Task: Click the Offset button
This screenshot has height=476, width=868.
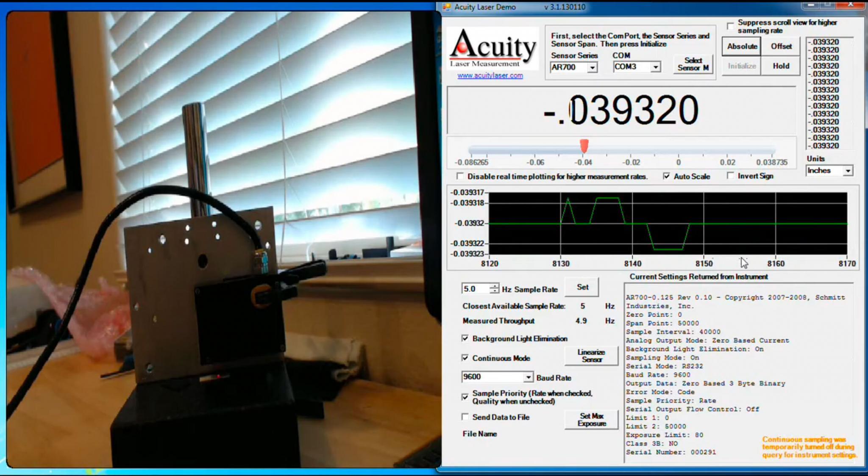Action: click(x=781, y=46)
